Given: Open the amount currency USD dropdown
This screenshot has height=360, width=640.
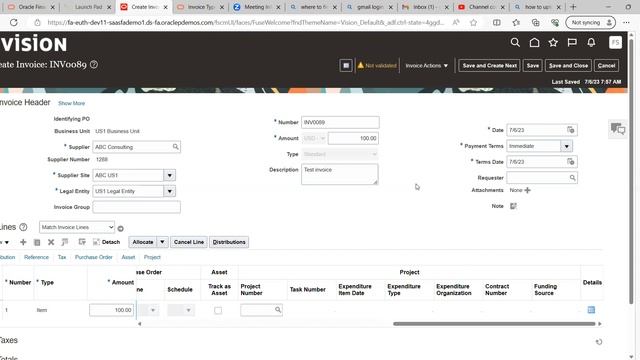Looking at the screenshot, I should point(314,138).
